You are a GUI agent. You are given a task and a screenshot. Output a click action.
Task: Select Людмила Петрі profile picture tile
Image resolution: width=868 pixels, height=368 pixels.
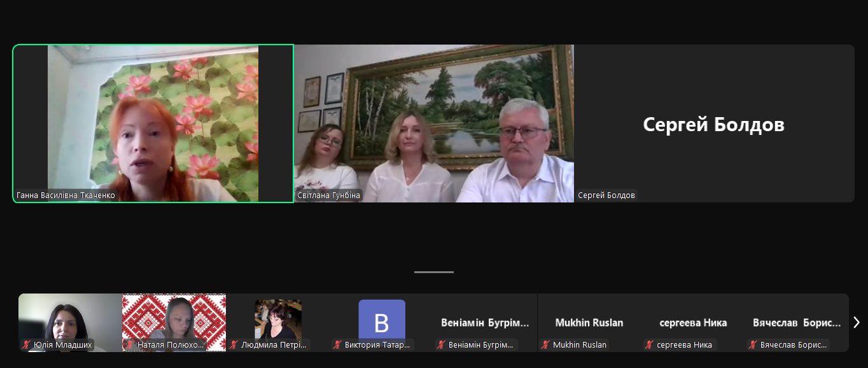pos(278,323)
